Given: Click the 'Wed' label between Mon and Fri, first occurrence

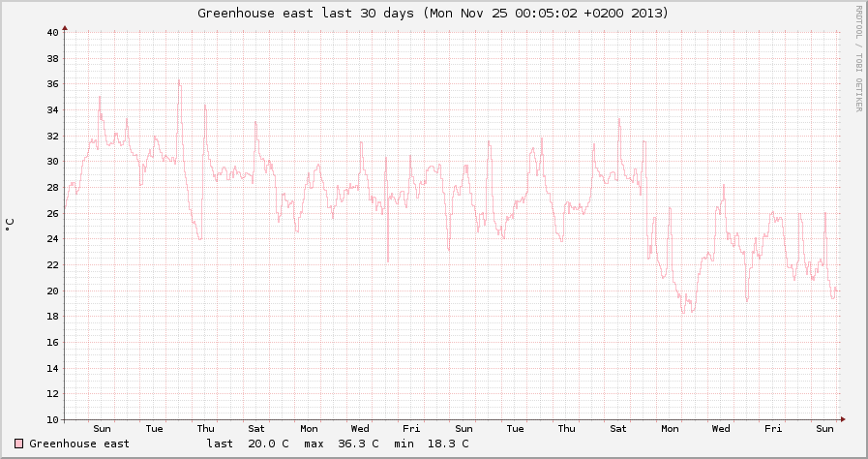Looking at the screenshot, I should (360, 429).
